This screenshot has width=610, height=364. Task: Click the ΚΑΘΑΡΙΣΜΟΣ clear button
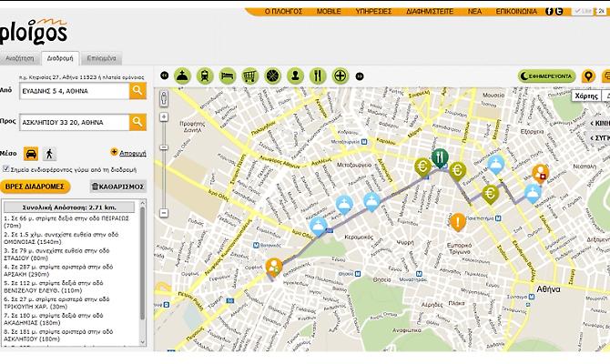(x=117, y=187)
